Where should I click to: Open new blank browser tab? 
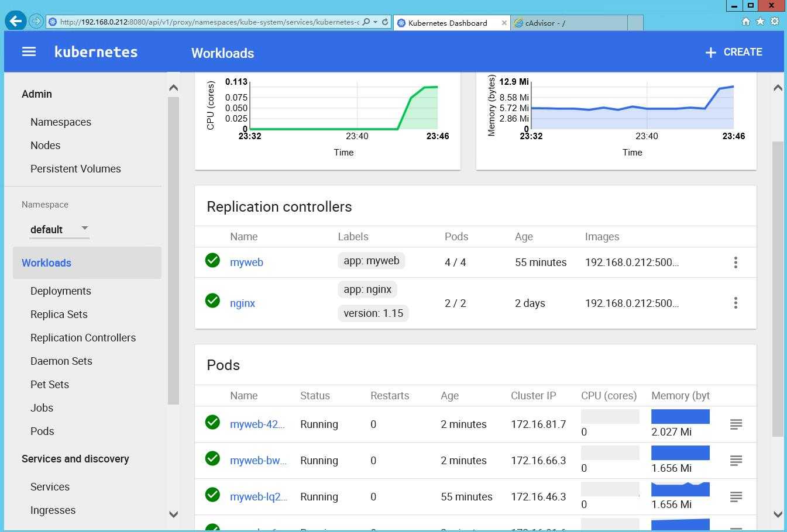(x=635, y=23)
